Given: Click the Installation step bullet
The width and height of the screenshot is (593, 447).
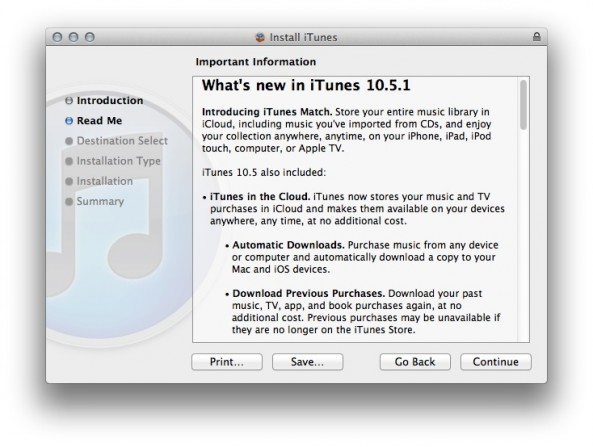Looking at the screenshot, I should [69, 181].
